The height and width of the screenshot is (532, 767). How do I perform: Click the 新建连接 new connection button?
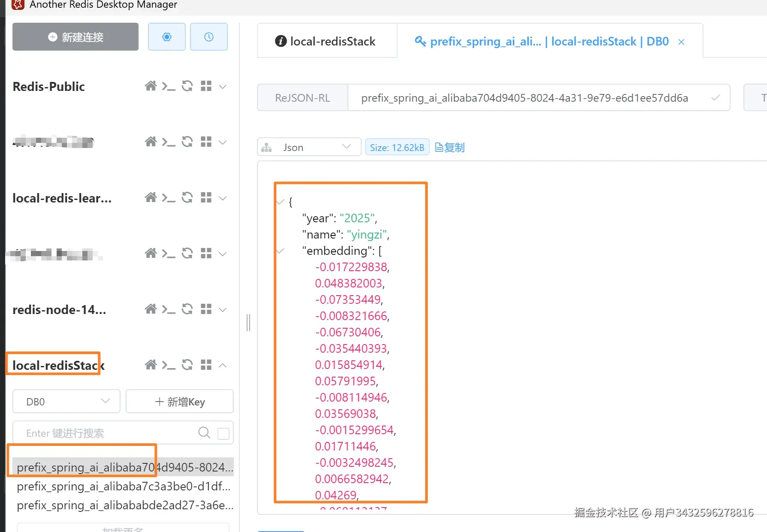pyautogui.click(x=75, y=37)
